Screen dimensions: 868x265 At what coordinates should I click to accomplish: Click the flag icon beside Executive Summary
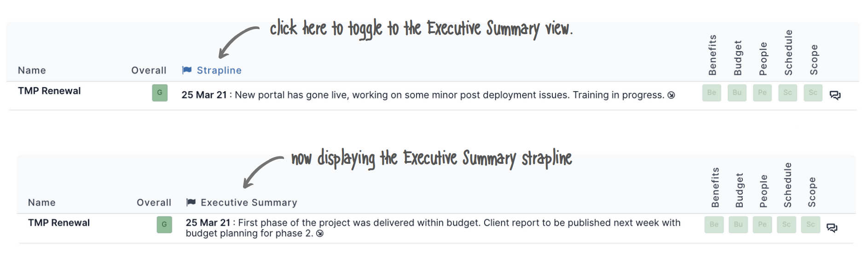point(191,202)
